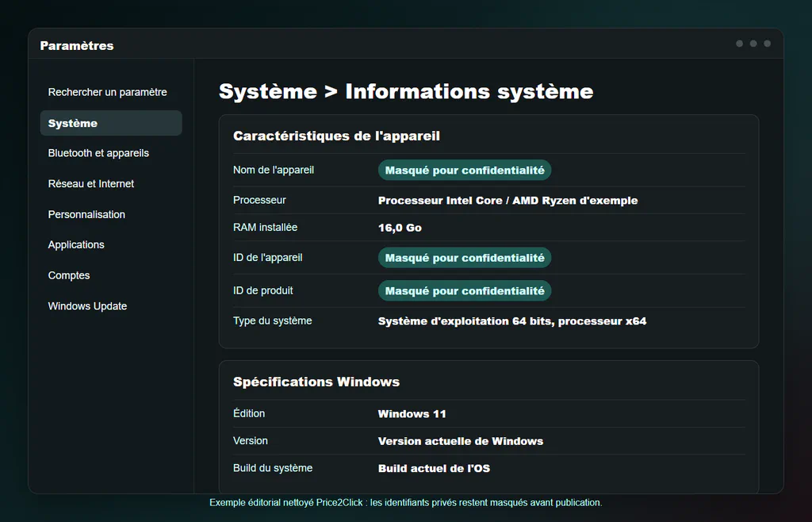Open Réseau et Internet settings
The image size is (812, 522).
(111, 184)
